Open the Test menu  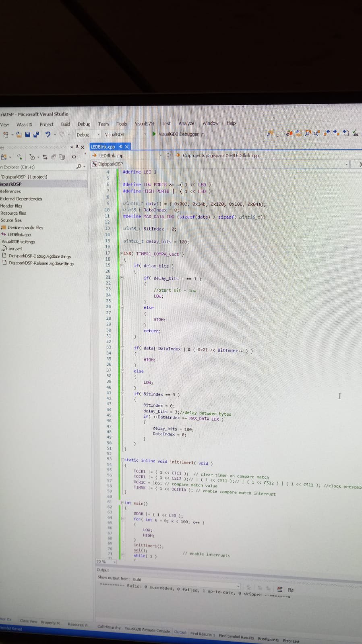[166, 124]
